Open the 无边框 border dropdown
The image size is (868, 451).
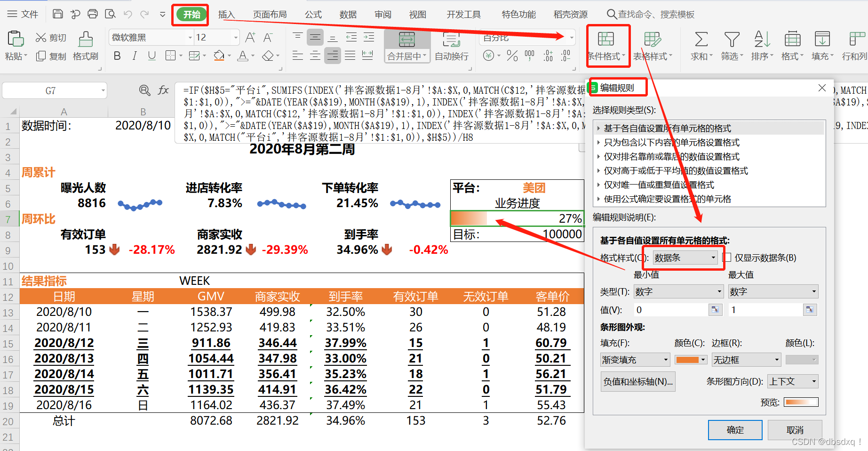click(746, 360)
